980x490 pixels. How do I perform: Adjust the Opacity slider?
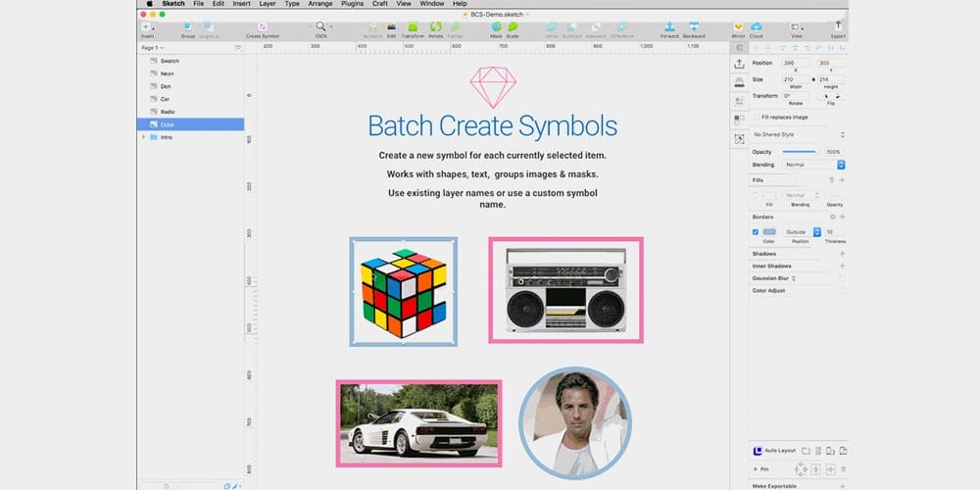click(x=800, y=152)
